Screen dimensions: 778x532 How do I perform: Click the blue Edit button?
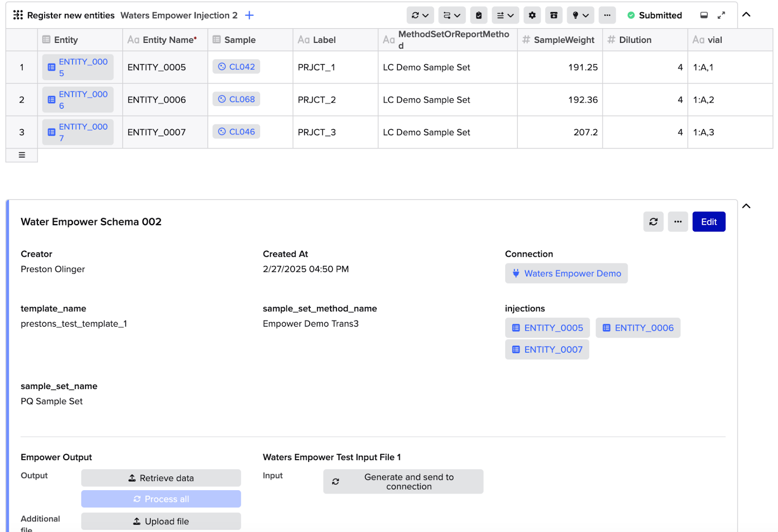pyautogui.click(x=709, y=222)
